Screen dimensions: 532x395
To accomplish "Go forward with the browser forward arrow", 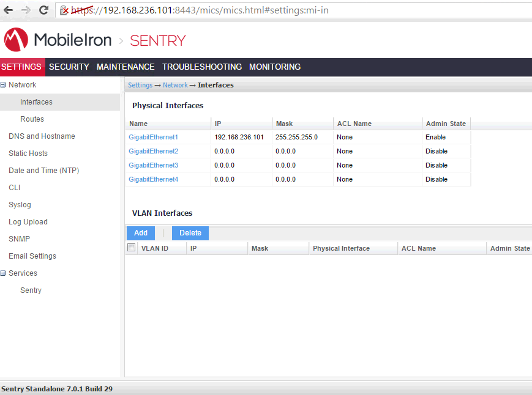I will pyautogui.click(x=26, y=10).
